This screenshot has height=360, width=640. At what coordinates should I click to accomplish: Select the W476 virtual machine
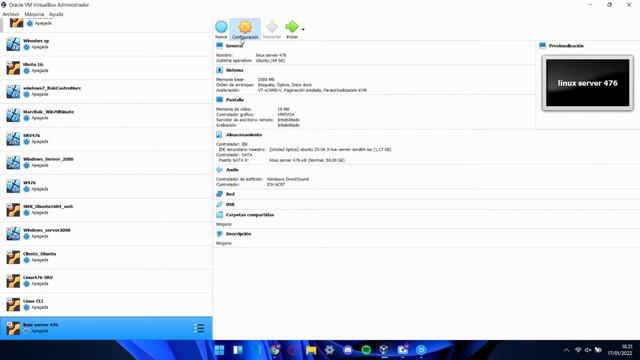106,186
